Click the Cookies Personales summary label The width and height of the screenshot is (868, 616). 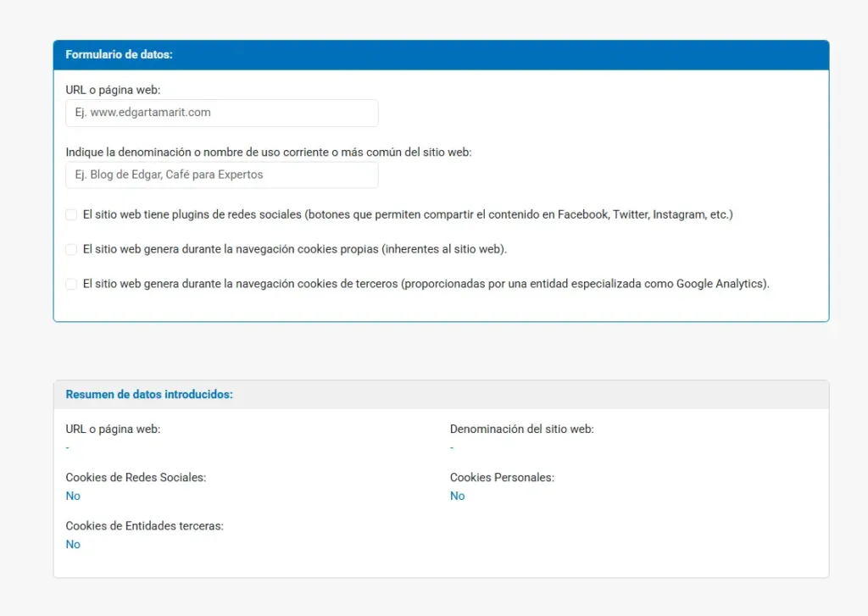[502, 478]
